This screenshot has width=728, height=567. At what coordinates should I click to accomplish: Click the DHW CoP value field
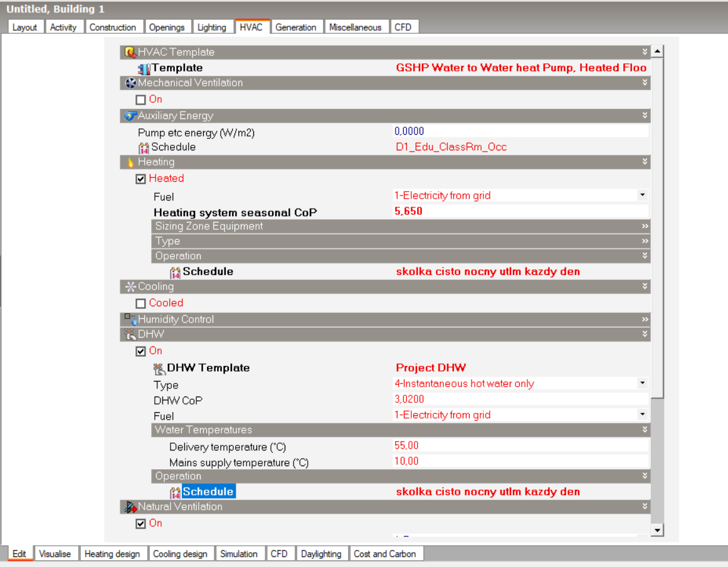520,399
